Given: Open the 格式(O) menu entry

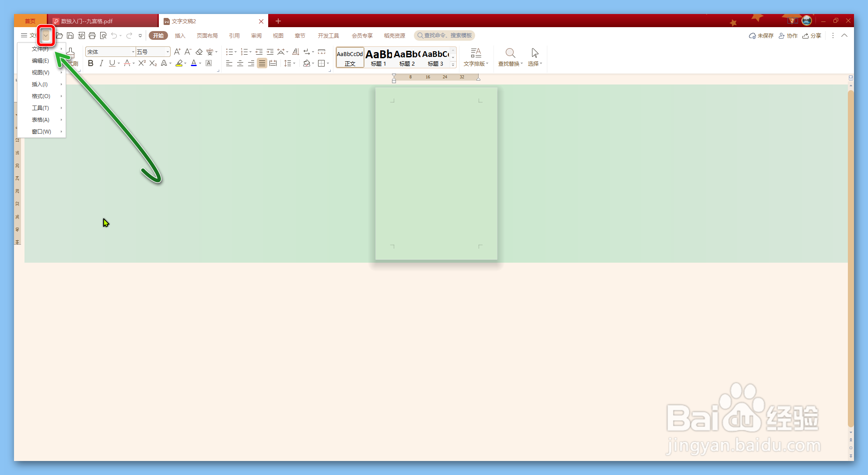Looking at the screenshot, I should click(x=42, y=96).
